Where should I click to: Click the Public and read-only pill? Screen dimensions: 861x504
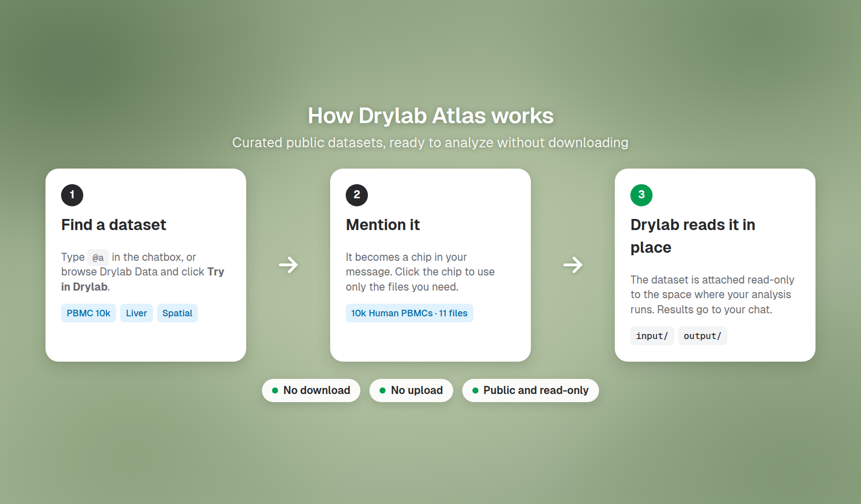click(530, 390)
